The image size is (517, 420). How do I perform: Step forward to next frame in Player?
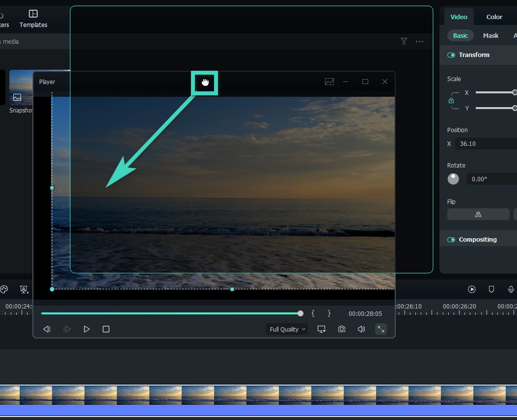click(x=67, y=329)
